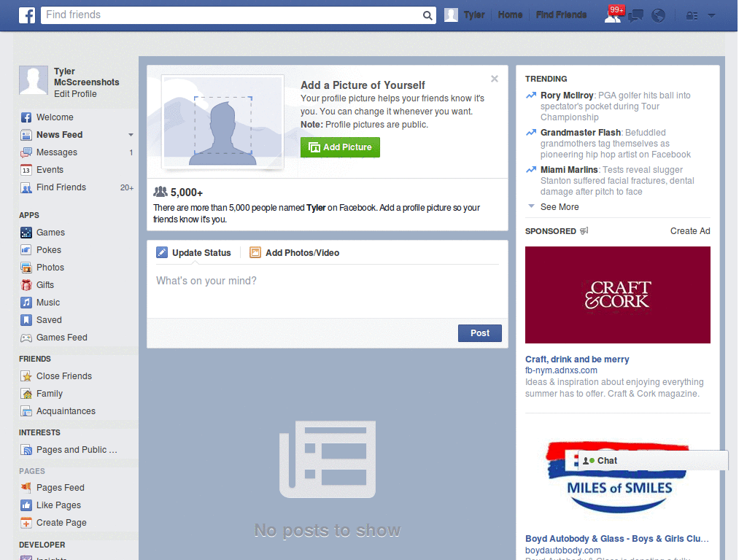This screenshot has width=747, height=560.
Task: Open the notifications globe icon
Action: pyautogui.click(x=659, y=16)
